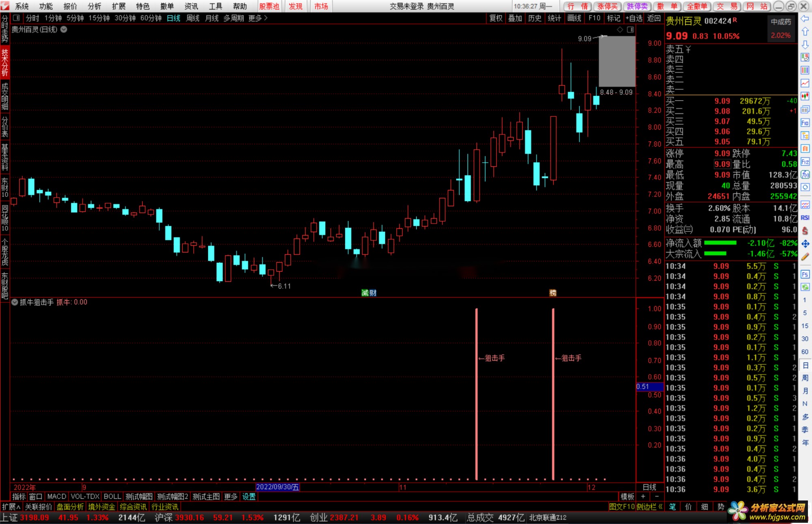Toggle 价 price view at bottom right
812x524 pixels.
coord(689,507)
